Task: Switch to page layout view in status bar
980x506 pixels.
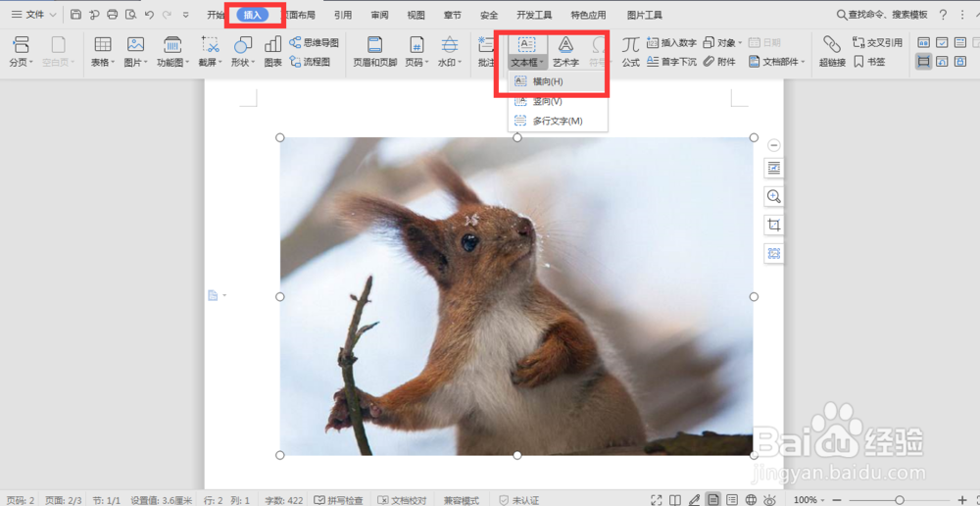Action: tap(712, 500)
